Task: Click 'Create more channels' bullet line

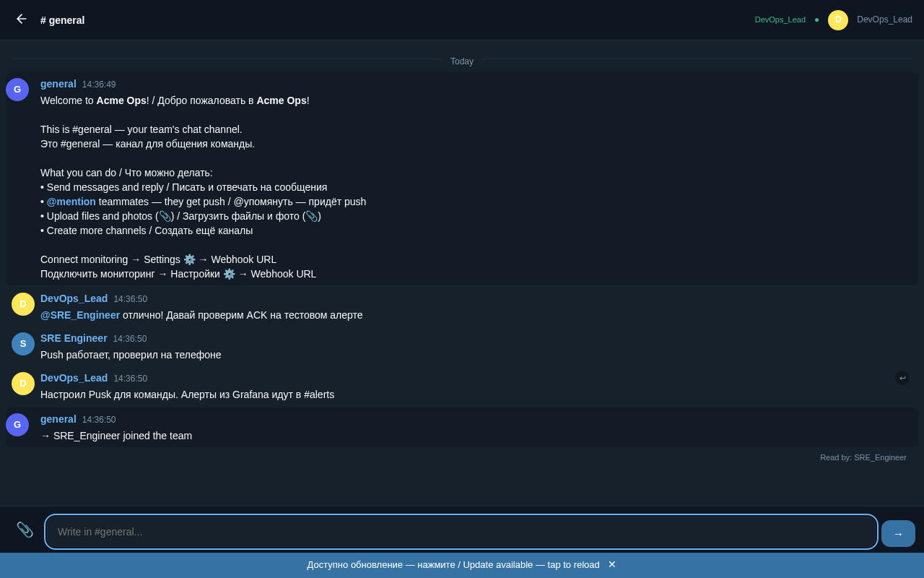Action: tap(147, 230)
